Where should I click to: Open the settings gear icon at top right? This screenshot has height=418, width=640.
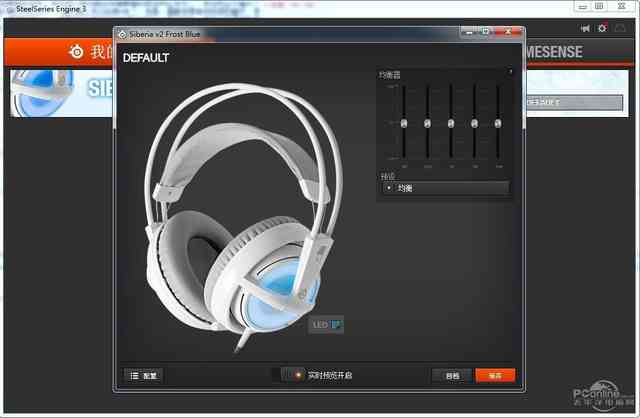click(x=602, y=28)
